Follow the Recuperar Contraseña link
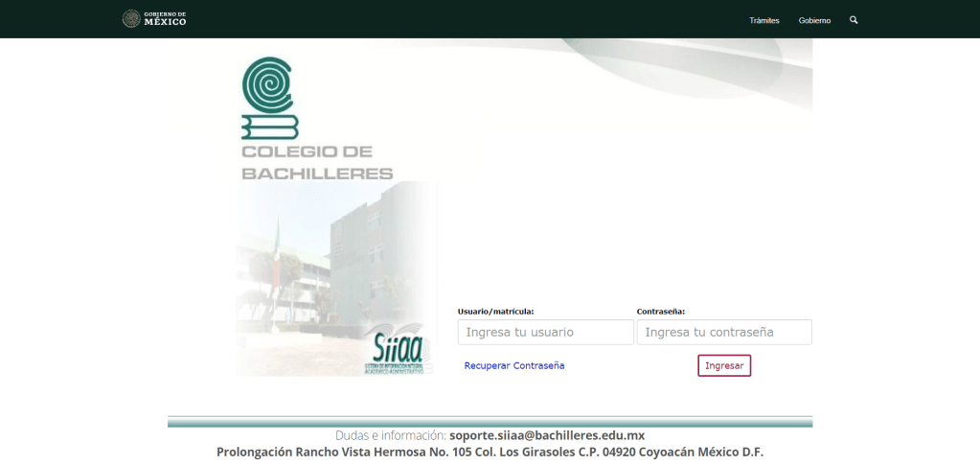The width and height of the screenshot is (980, 465). [x=514, y=365]
